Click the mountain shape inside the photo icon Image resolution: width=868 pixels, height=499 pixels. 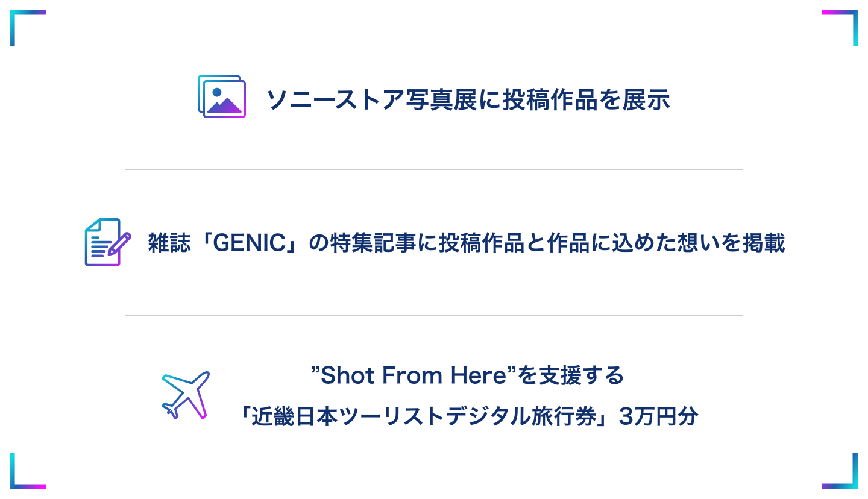point(224,106)
